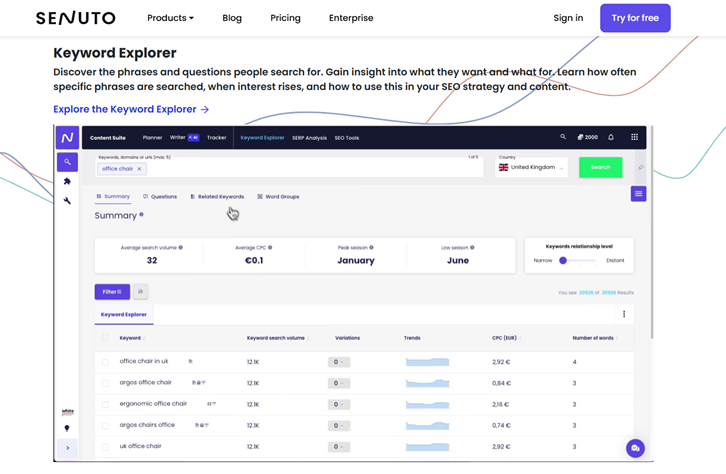This screenshot has height=474, width=726.
Task: Select the sidebar magnifier search icon
Action: tap(68, 162)
